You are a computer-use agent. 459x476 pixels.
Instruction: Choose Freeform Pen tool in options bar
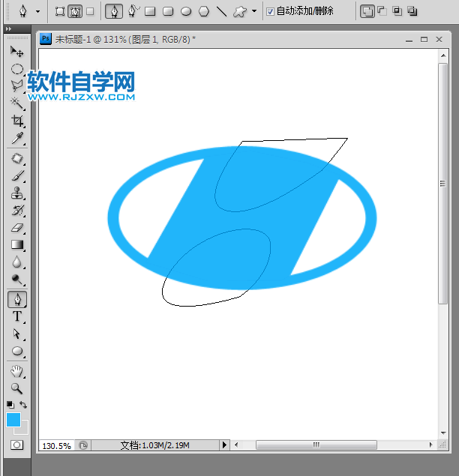133,11
